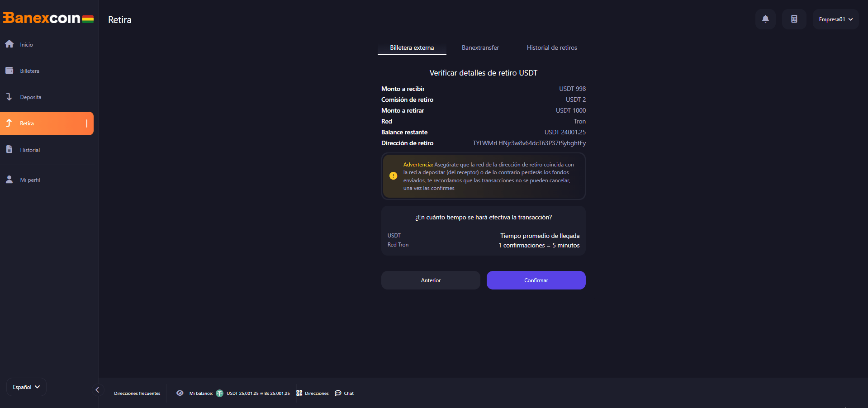Click the USDT Tether coin icon
The image size is (868, 408).
click(219, 393)
